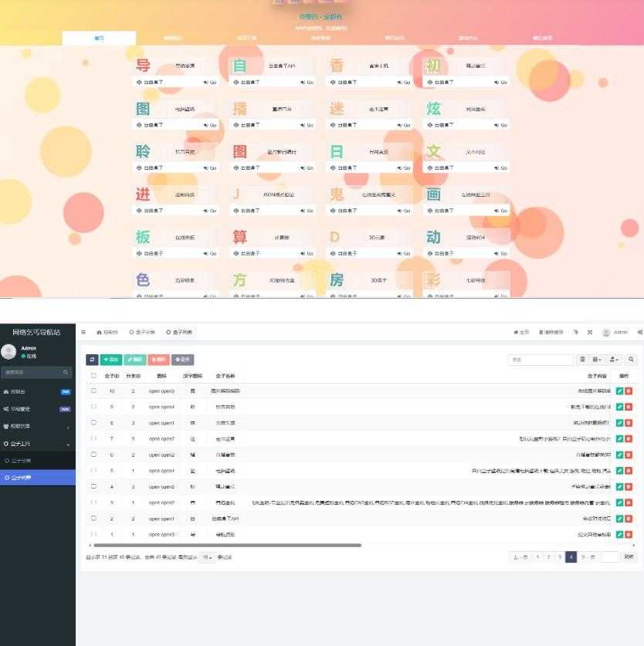Switch to the 盒子分类 tab

pyautogui.click(x=142, y=331)
